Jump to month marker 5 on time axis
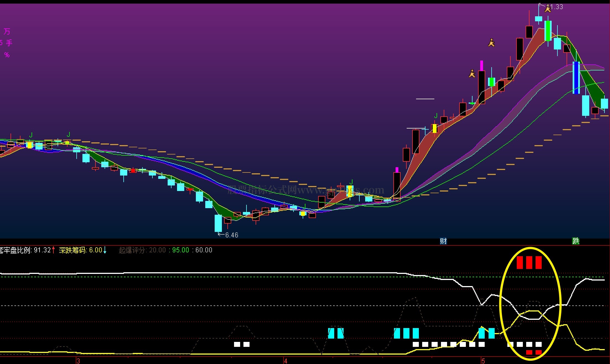 [x=483, y=361]
